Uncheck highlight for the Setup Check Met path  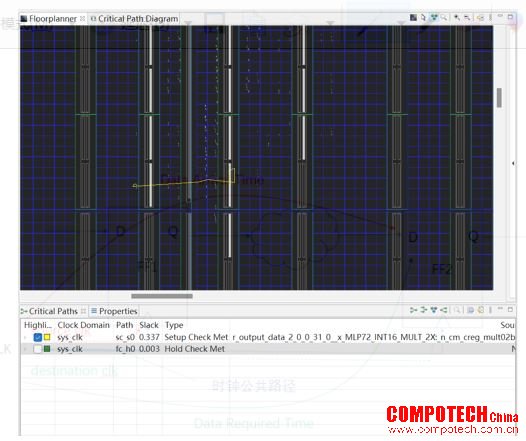coord(38,337)
